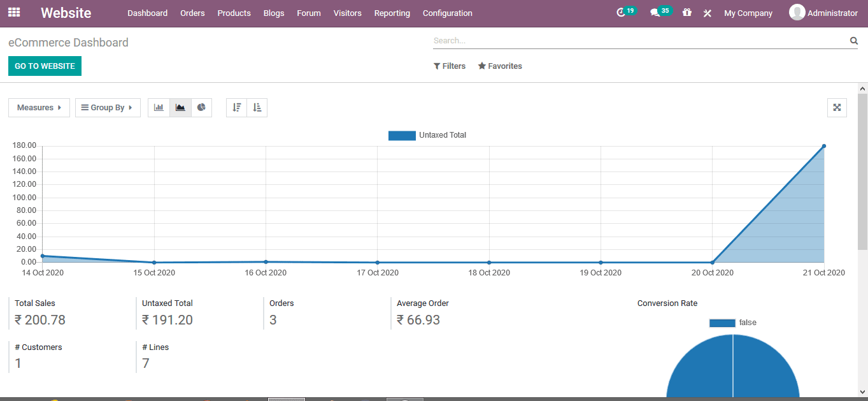Image resolution: width=868 pixels, height=401 pixels.
Task: Click the Website app title
Action: click(x=66, y=13)
